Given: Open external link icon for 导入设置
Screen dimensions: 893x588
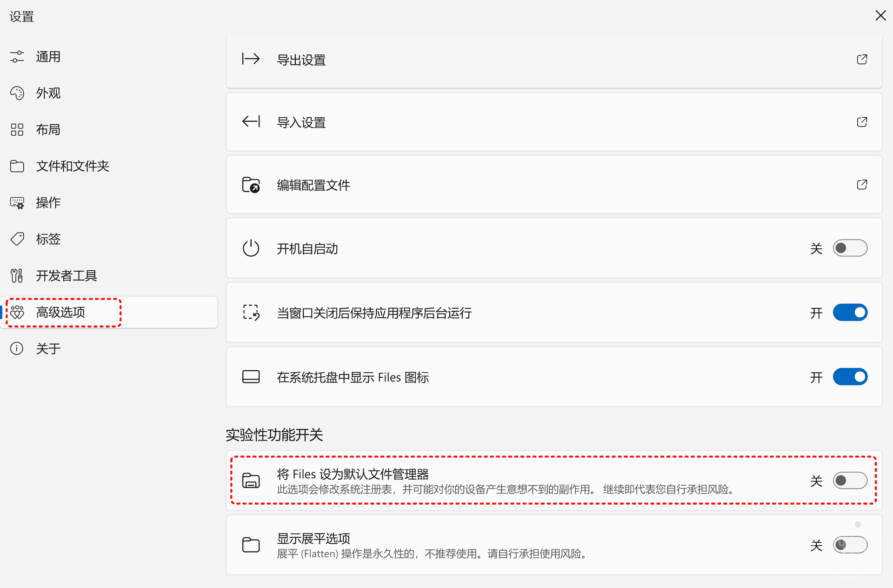Looking at the screenshot, I should tap(862, 122).
